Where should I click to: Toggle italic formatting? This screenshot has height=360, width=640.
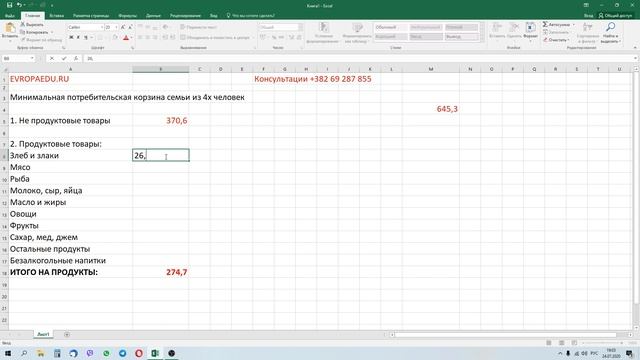(78, 38)
